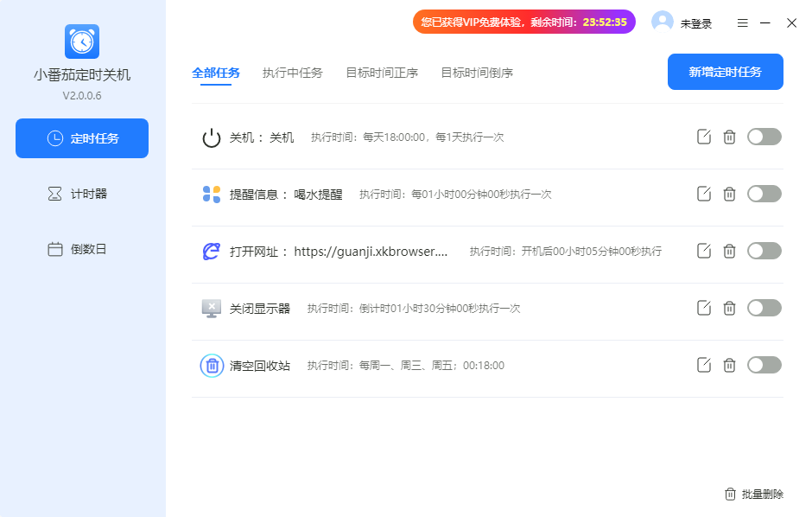Delete the 清空回收站 task
The width and height of the screenshot is (812, 517).
729,365
